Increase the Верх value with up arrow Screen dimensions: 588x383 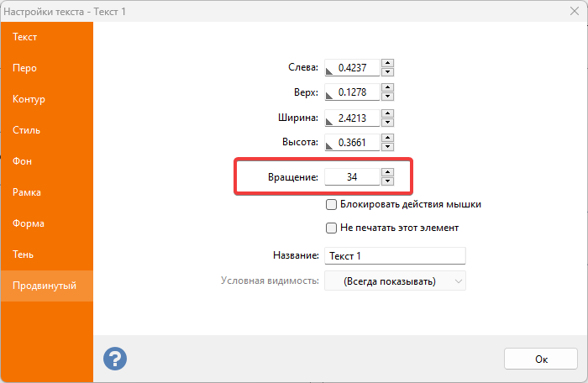pos(387,88)
